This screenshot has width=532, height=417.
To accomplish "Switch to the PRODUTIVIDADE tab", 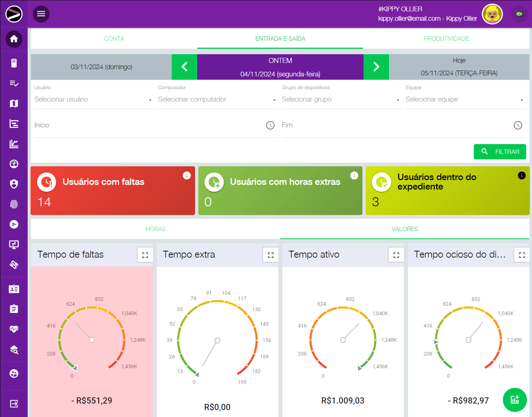I will point(446,39).
